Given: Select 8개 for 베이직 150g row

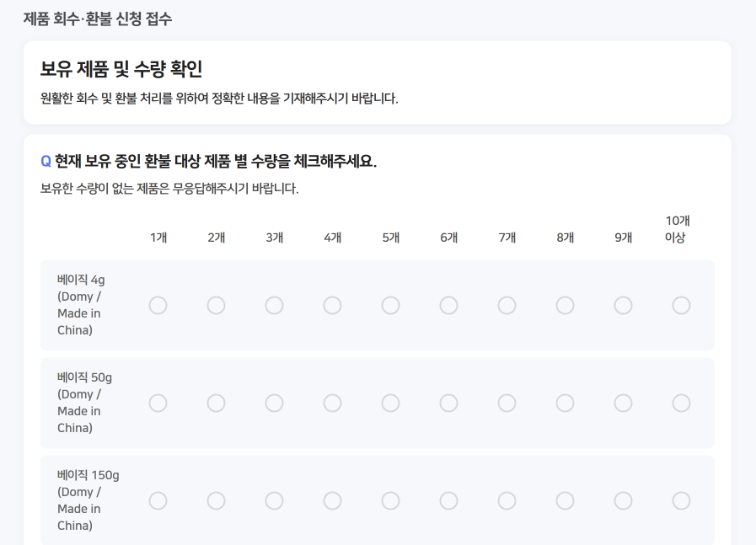Looking at the screenshot, I should click(x=565, y=501).
